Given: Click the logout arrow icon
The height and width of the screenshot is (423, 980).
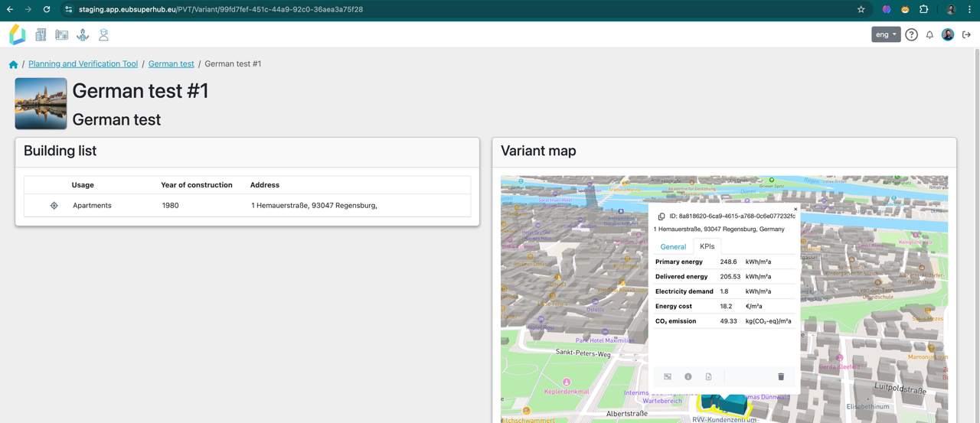Looking at the screenshot, I should click(966, 34).
